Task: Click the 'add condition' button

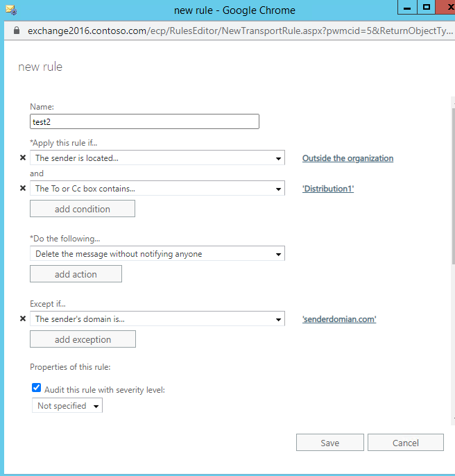Action: [82, 209]
